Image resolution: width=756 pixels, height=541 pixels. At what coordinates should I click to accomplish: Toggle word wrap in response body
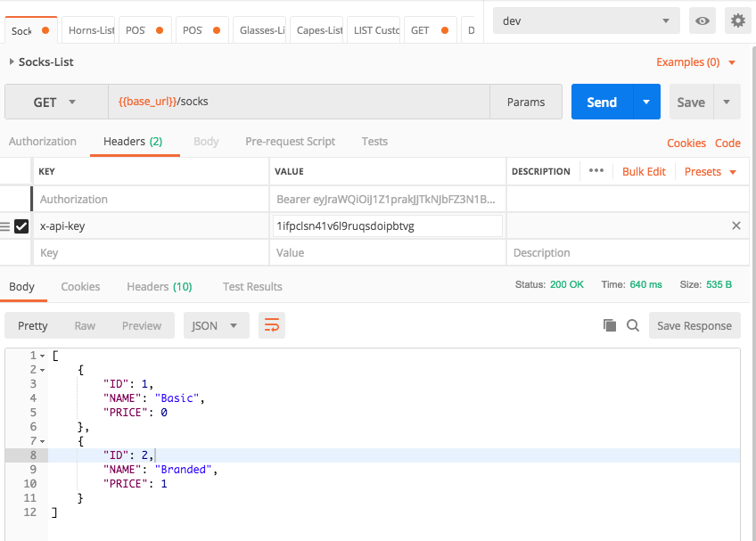click(x=271, y=325)
